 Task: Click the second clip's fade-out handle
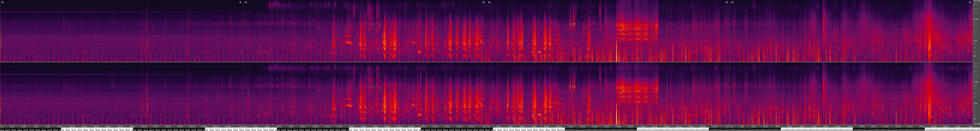click(484, 2)
